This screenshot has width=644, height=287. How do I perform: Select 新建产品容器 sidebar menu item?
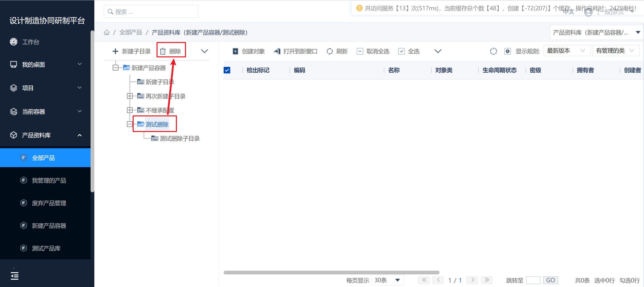(45, 226)
